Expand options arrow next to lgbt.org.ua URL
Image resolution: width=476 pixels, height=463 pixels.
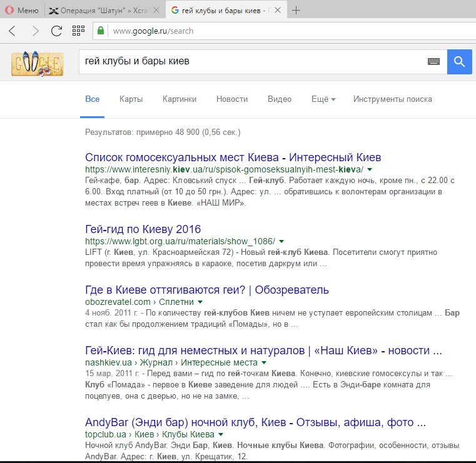[281, 241]
